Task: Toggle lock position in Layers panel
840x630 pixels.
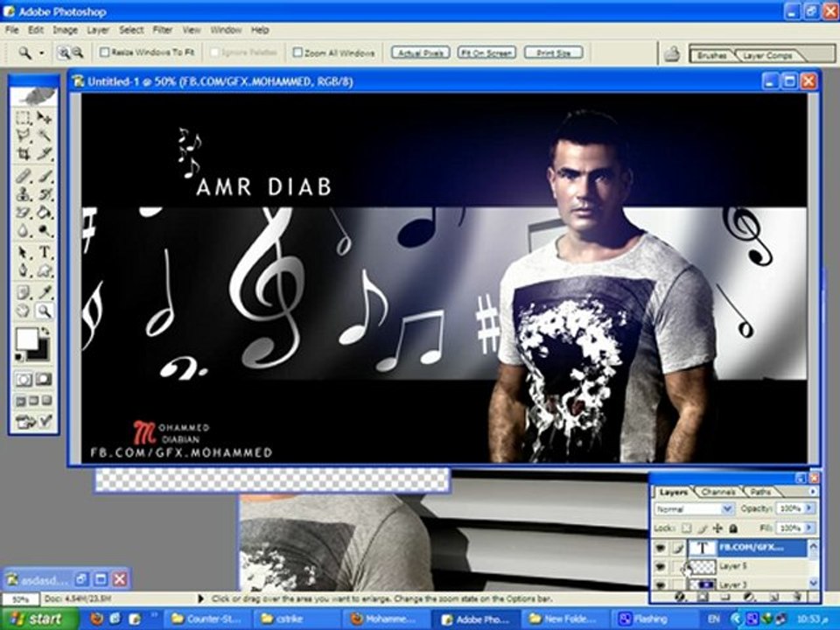Action: [717, 528]
